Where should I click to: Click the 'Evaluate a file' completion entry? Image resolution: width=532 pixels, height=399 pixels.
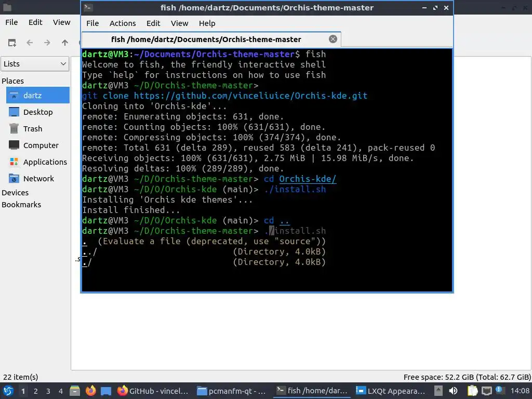pos(204,241)
